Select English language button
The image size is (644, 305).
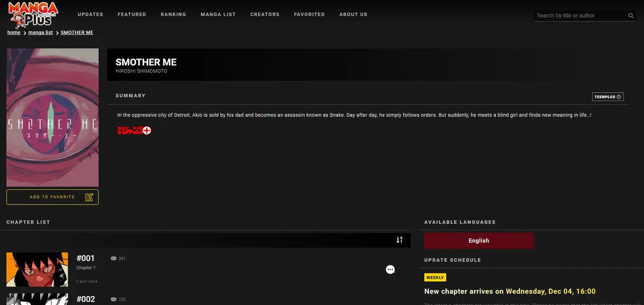point(479,241)
